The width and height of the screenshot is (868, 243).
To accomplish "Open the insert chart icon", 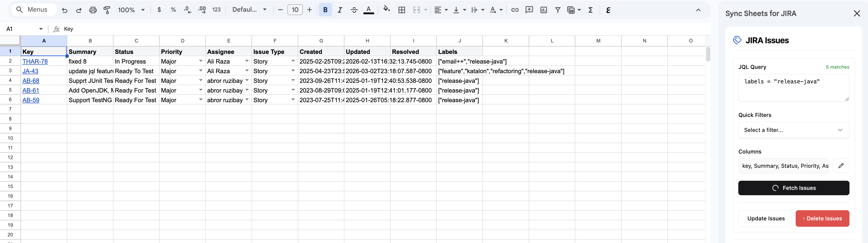I will [x=543, y=10].
